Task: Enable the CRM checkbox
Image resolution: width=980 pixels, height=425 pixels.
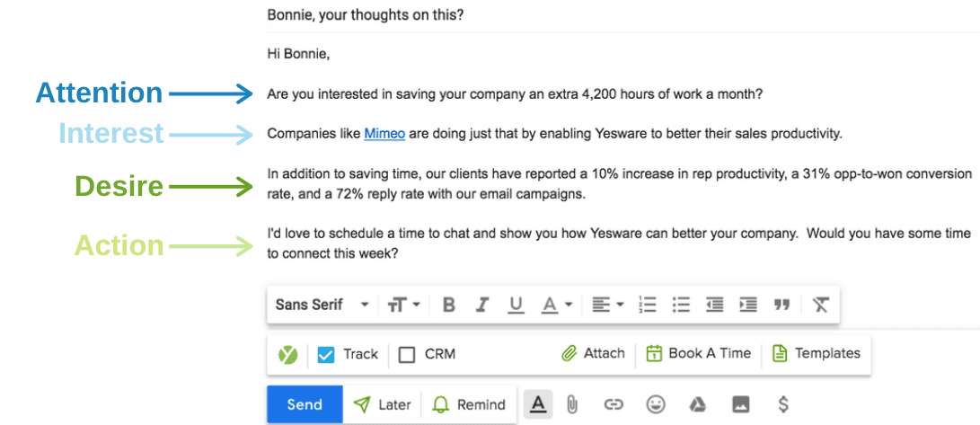Action: click(407, 354)
